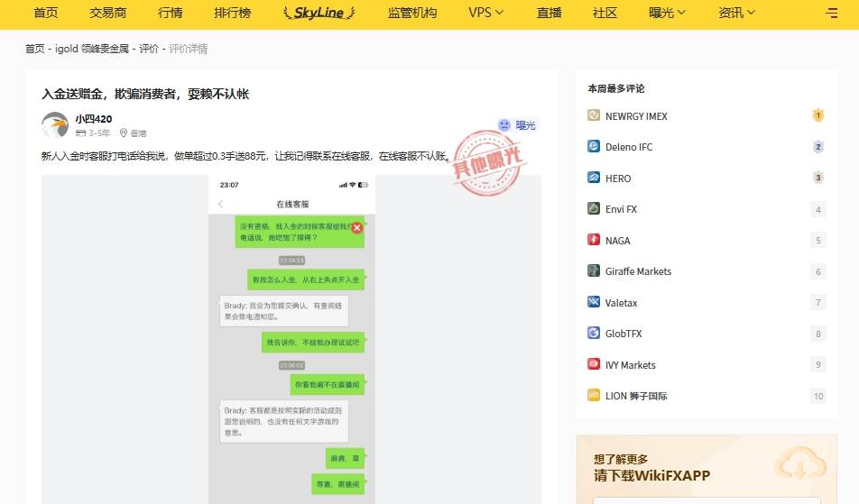
Task: Click the Deleno IFC broker logo icon
Action: pos(594,146)
